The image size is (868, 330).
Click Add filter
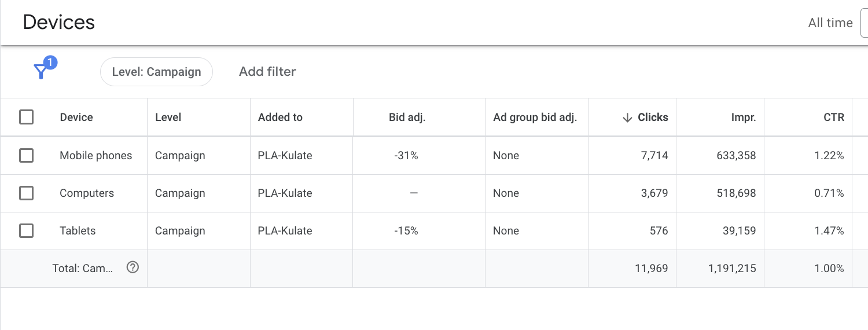[x=267, y=72]
